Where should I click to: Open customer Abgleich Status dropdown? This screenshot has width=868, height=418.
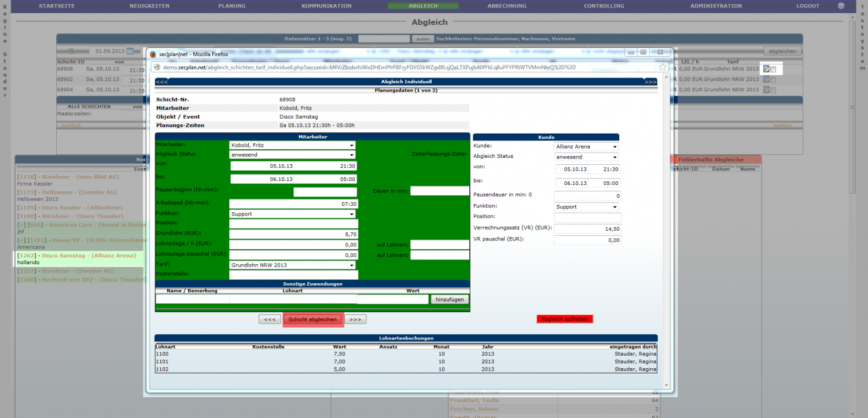[586, 157]
